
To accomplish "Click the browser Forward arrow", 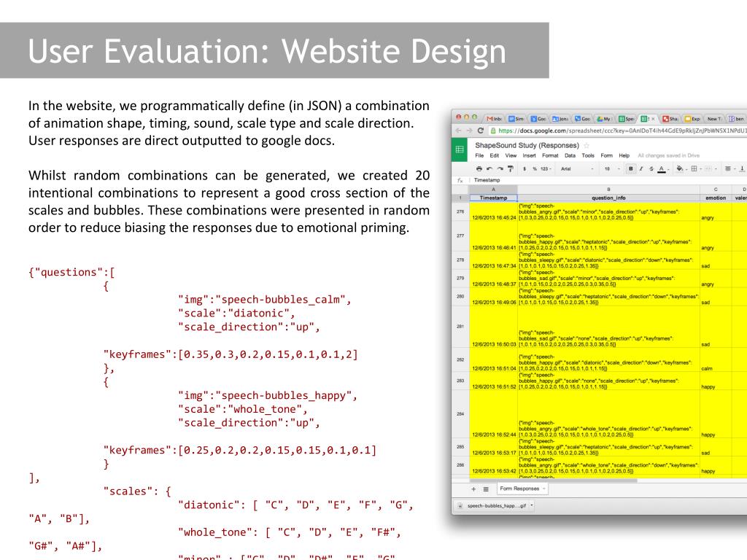I will [x=469, y=131].
